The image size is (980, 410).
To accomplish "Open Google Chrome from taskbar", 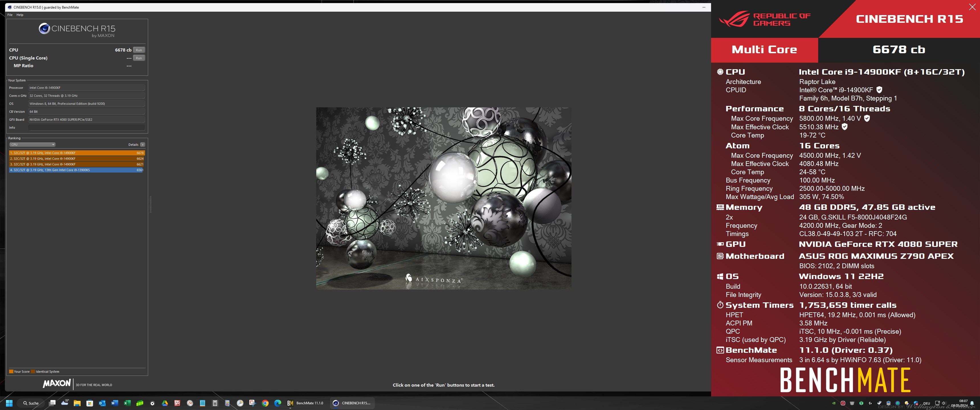I will 265,403.
